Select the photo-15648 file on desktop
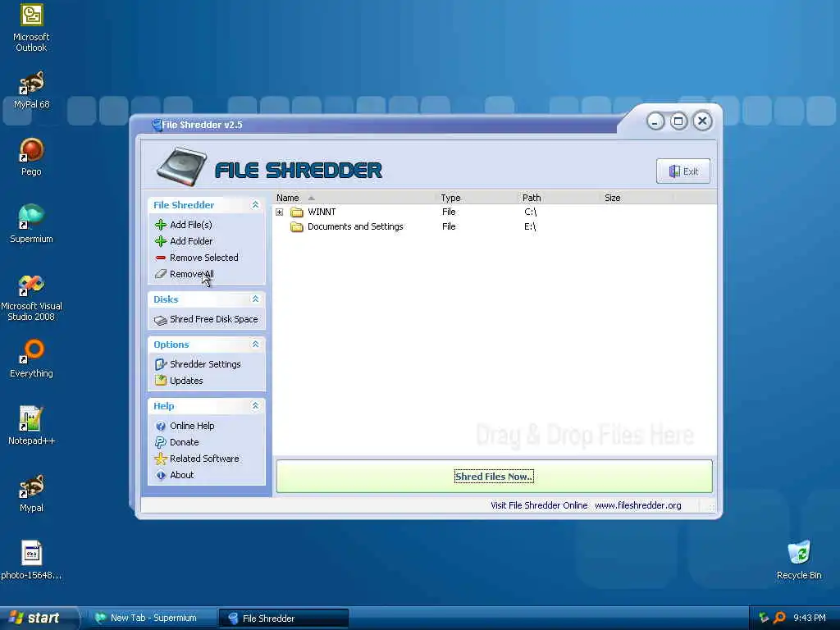The height and width of the screenshot is (630, 840). [31, 560]
